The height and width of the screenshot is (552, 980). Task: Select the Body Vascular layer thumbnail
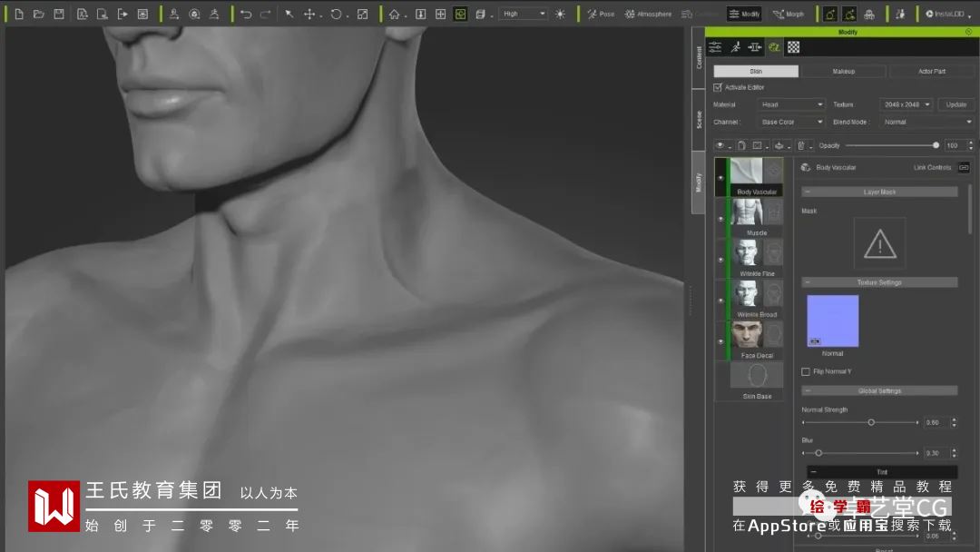[x=746, y=172]
